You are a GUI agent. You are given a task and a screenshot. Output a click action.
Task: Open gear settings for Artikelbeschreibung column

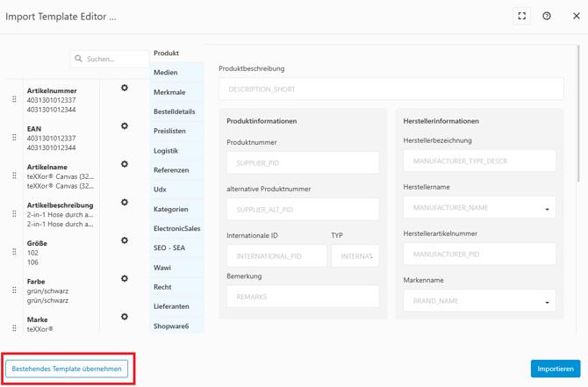(125, 203)
